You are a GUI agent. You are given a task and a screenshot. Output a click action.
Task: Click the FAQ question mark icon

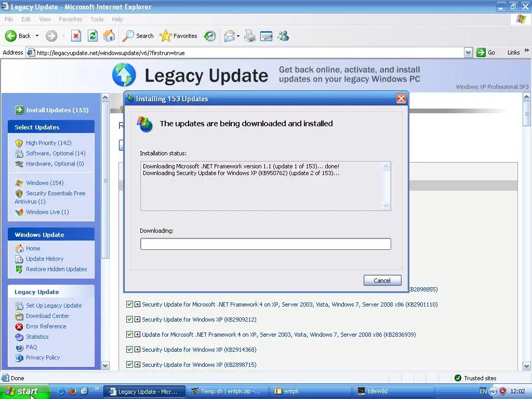pos(19,348)
